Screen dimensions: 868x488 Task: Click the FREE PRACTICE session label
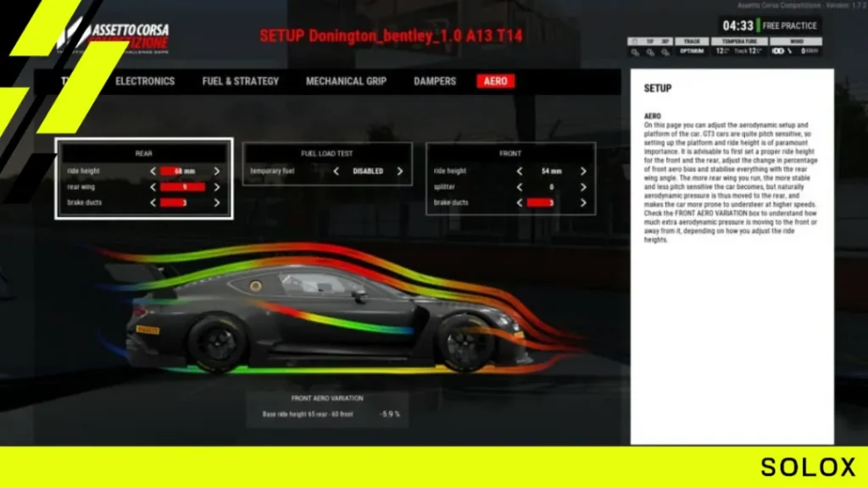point(789,25)
